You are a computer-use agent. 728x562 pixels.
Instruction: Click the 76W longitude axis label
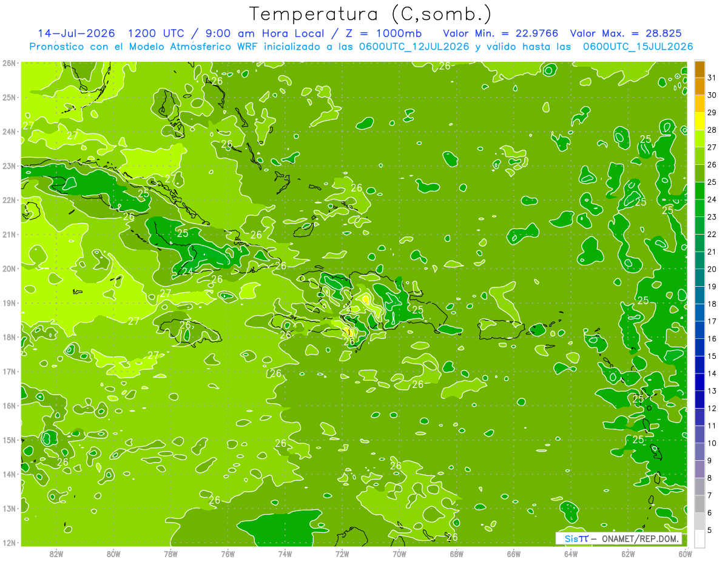coord(227,554)
